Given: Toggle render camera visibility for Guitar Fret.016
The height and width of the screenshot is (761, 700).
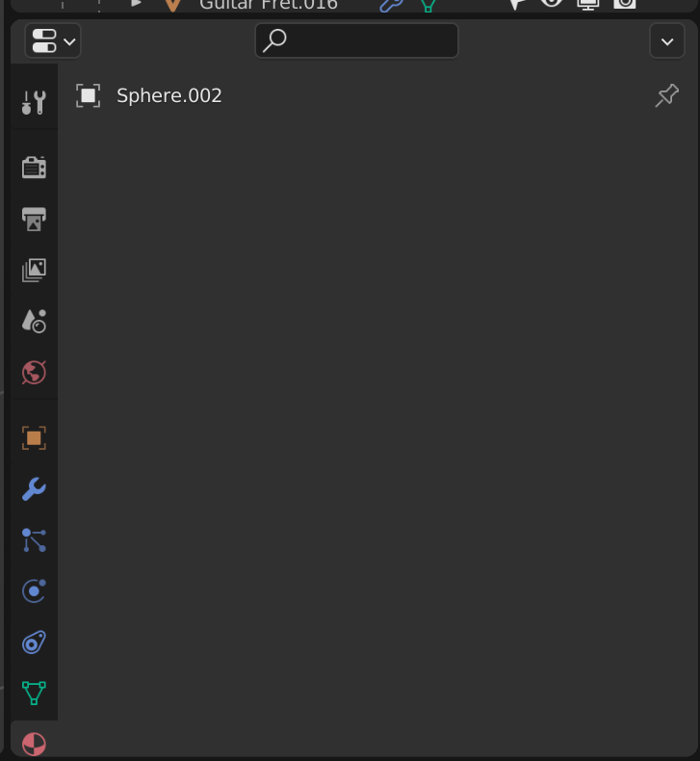Looking at the screenshot, I should [x=625, y=3].
